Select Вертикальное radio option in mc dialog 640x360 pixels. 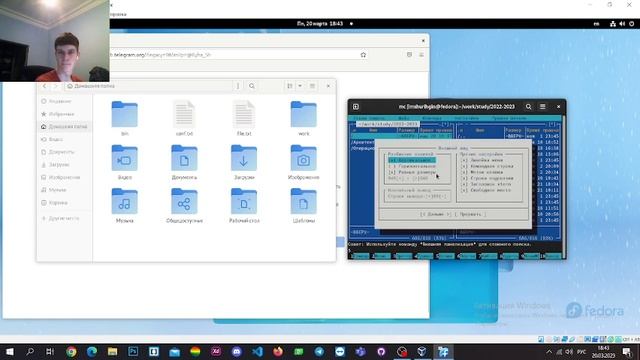pyautogui.click(x=411, y=160)
